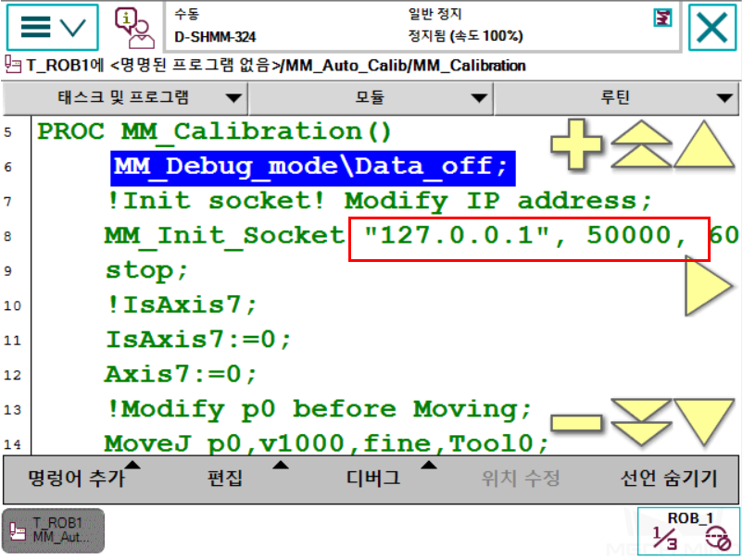Select T_ROB1 MM_Aut taskbar item
Viewport: 743px width, 560px height.
53,530
